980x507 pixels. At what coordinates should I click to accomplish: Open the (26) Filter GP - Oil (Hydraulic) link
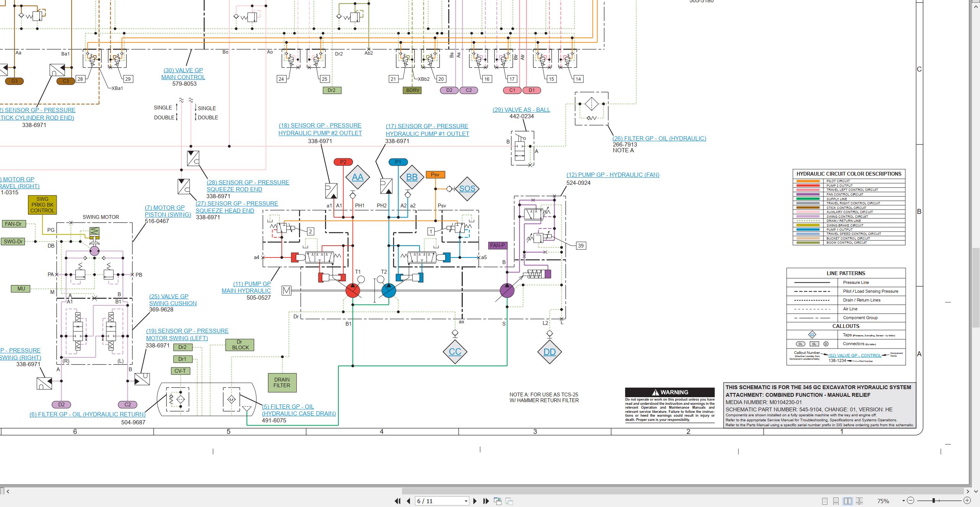tap(659, 139)
